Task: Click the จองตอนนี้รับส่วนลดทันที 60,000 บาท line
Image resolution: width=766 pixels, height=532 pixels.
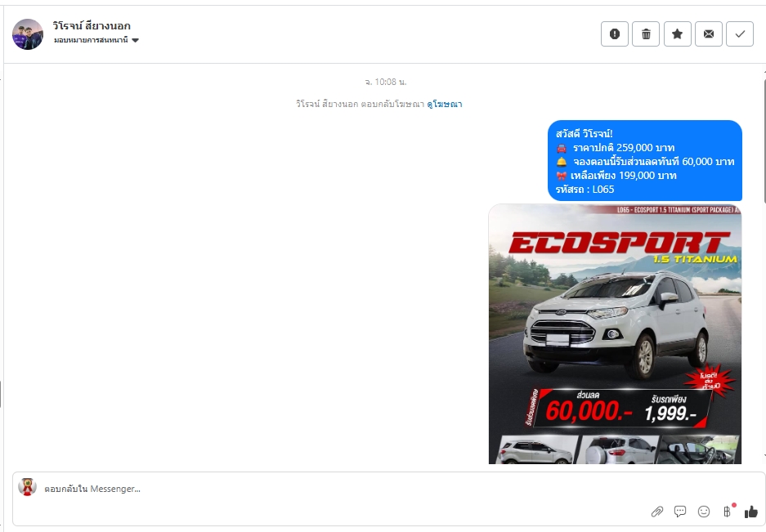Action: (x=645, y=162)
